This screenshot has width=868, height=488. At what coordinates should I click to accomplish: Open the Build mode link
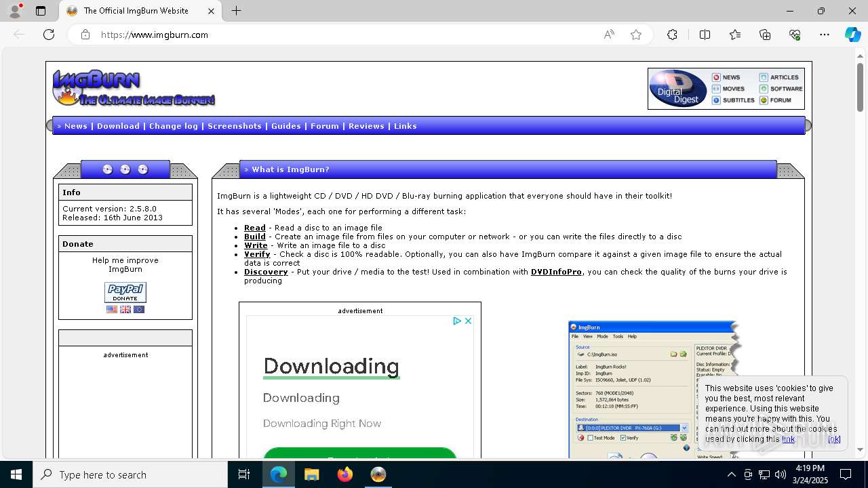(x=255, y=237)
